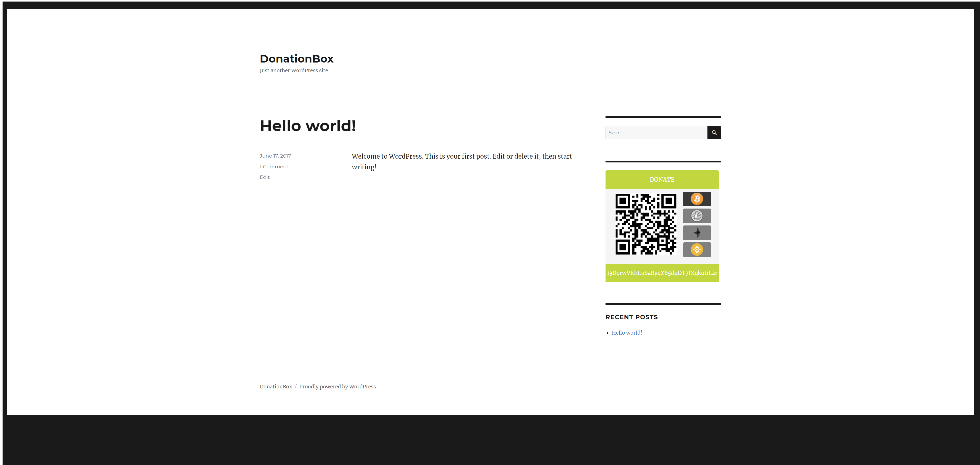
Task: Click the Edit post link
Action: (264, 177)
